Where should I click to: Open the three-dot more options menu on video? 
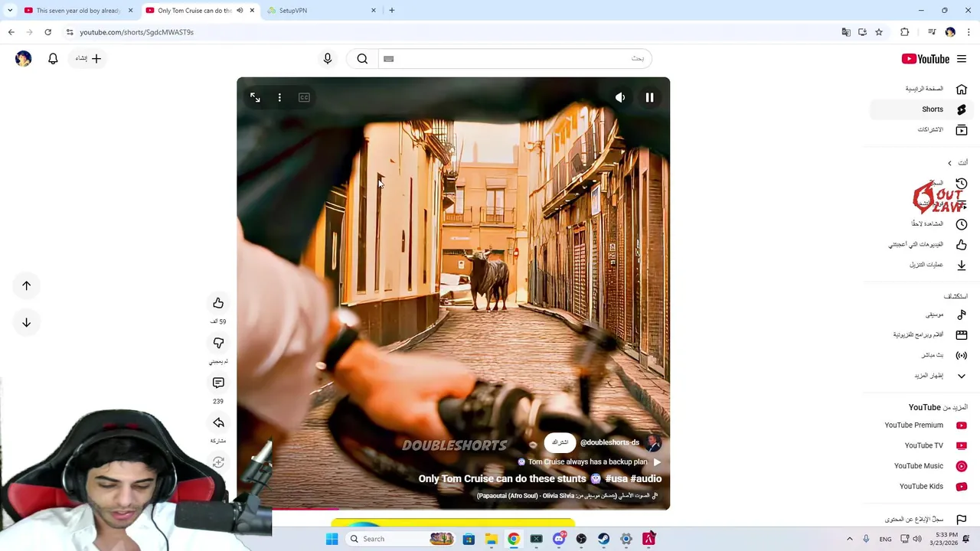click(x=279, y=98)
